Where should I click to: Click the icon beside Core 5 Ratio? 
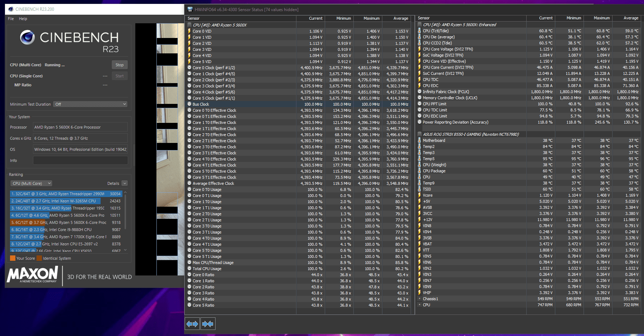(189, 305)
